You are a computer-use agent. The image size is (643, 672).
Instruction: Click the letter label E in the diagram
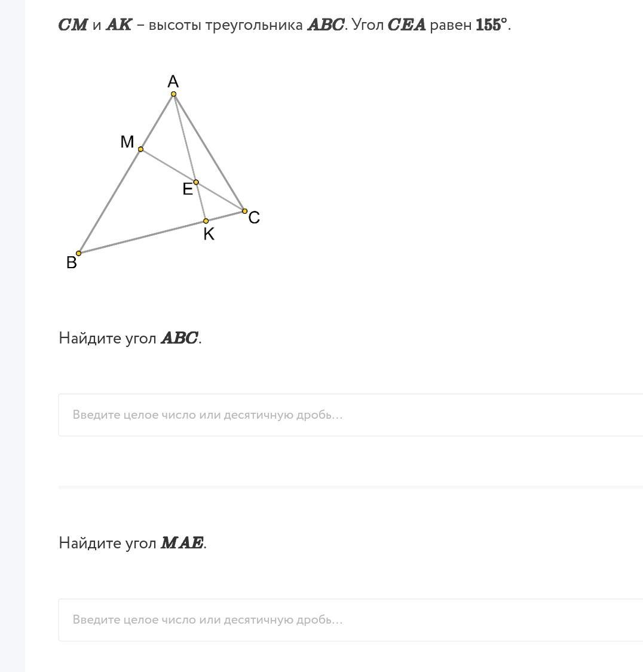(188, 189)
